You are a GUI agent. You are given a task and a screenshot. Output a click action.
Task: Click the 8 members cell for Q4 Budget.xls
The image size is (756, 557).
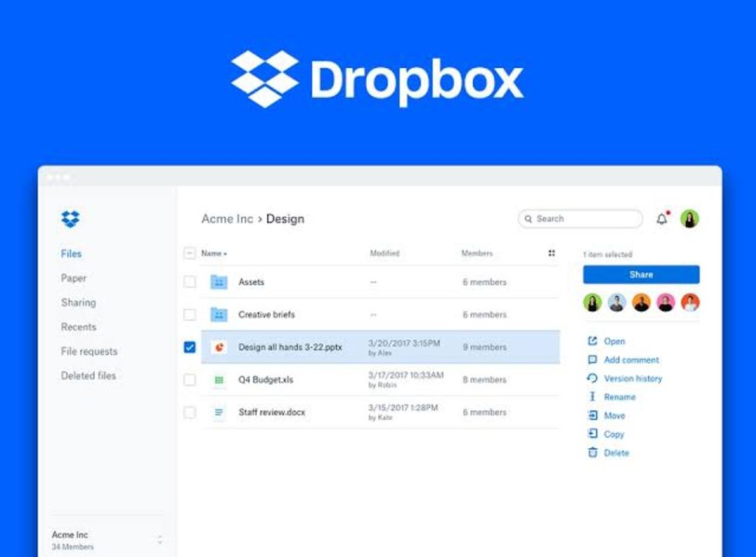pyautogui.click(x=484, y=380)
